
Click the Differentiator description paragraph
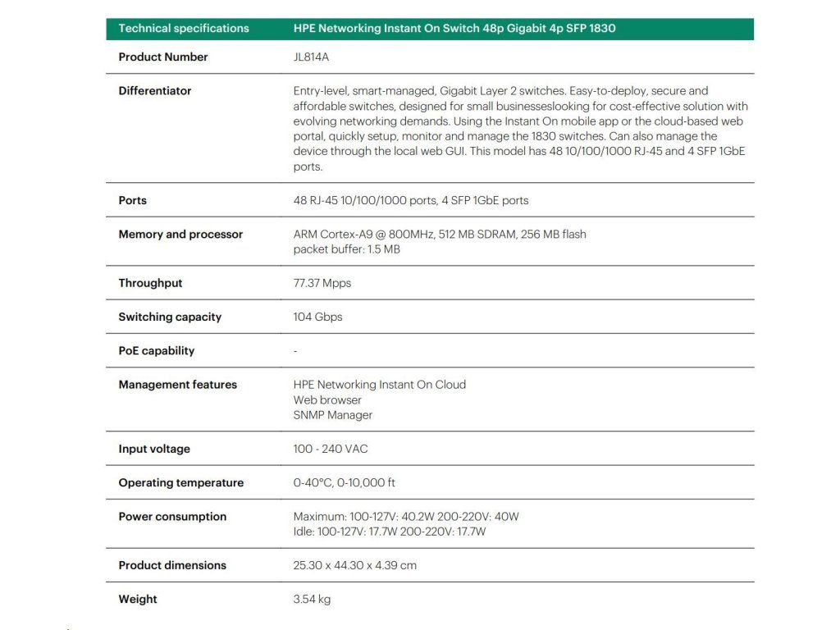pyautogui.click(x=520, y=129)
